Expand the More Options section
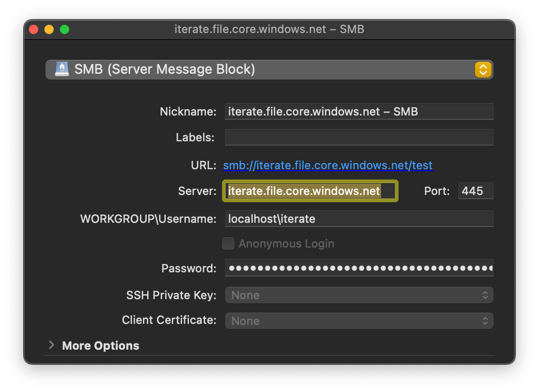This screenshot has width=539, height=392. [52, 345]
